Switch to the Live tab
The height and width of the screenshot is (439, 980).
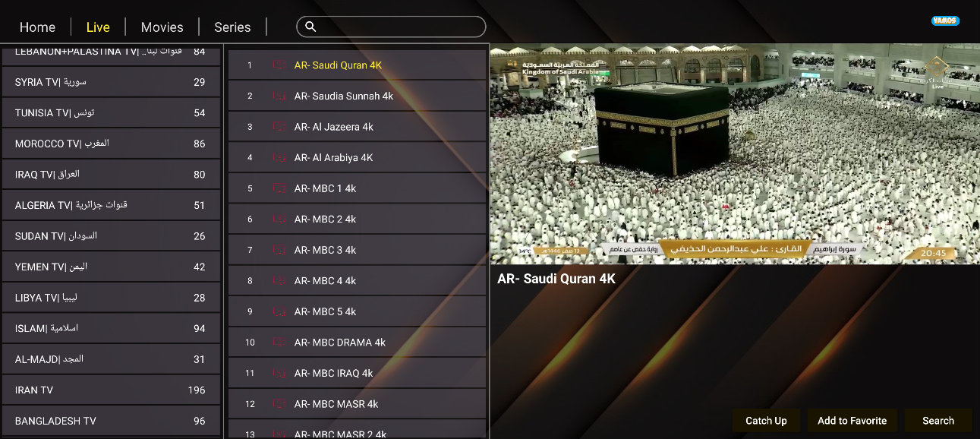[98, 27]
